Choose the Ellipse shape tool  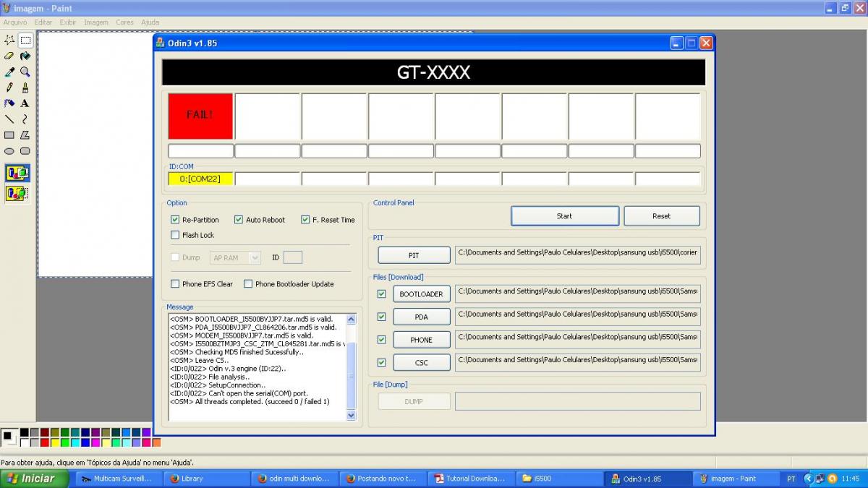(9, 151)
